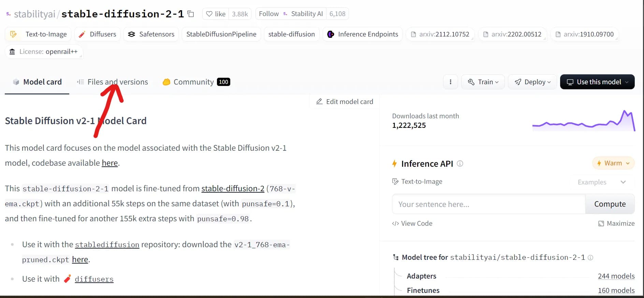This screenshot has height=298, width=644.
Task: Click the 3.88k likes count
Action: tap(240, 14)
